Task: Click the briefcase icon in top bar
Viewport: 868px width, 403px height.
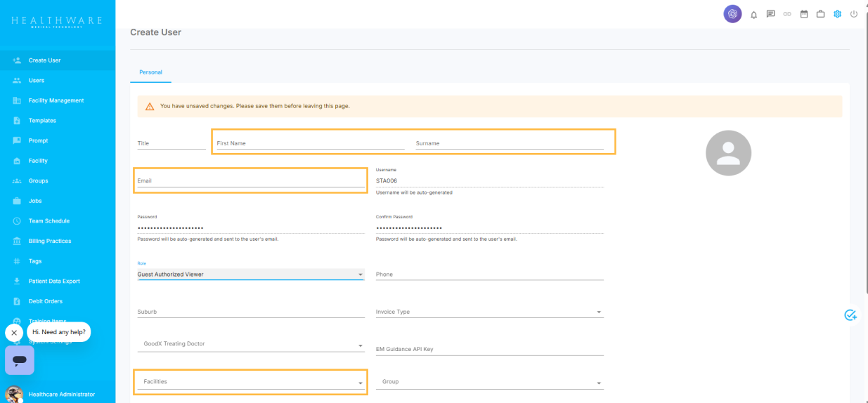Action: 820,14
